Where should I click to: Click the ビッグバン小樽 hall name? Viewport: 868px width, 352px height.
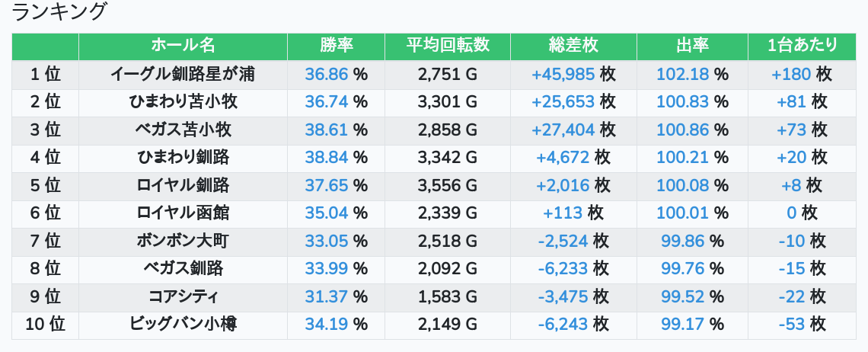(x=183, y=325)
